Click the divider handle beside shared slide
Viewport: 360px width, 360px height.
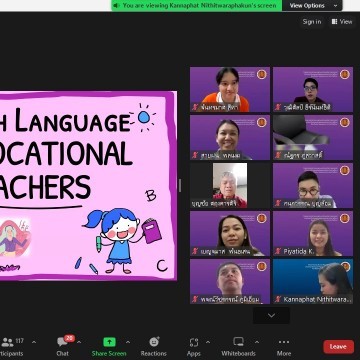pos(180,185)
